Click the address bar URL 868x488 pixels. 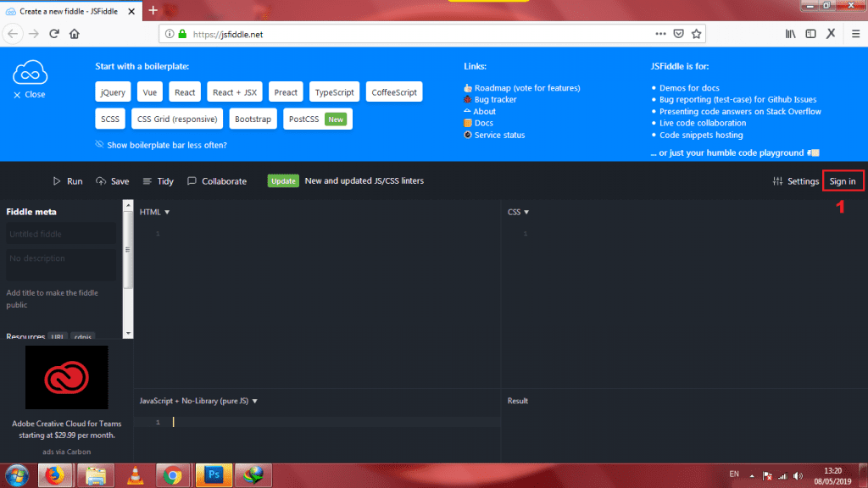tap(227, 34)
